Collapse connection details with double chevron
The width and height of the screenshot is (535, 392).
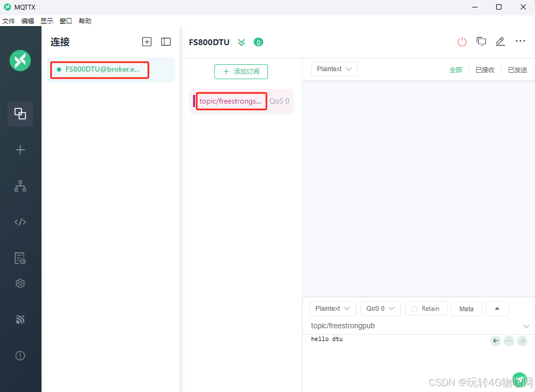point(241,42)
